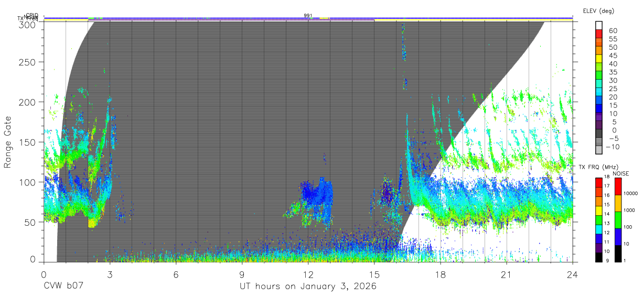644x297 pixels.
Task: Click the 'CVW b07' radar label
Action: click(x=63, y=287)
